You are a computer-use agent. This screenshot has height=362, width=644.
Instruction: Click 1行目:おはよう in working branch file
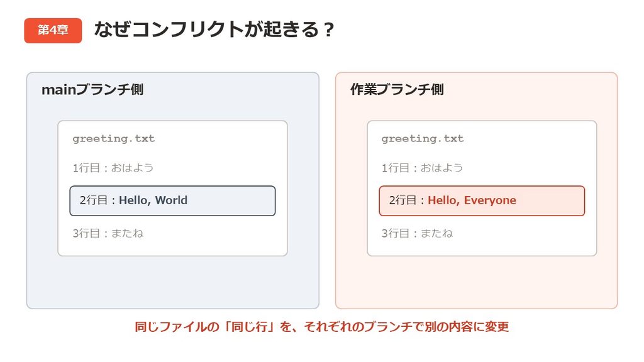point(422,168)
